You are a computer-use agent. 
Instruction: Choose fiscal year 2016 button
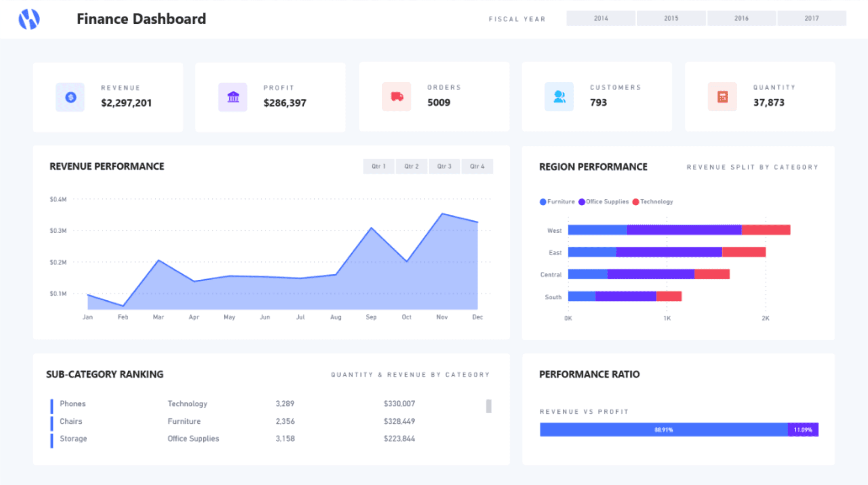point(741,18)
